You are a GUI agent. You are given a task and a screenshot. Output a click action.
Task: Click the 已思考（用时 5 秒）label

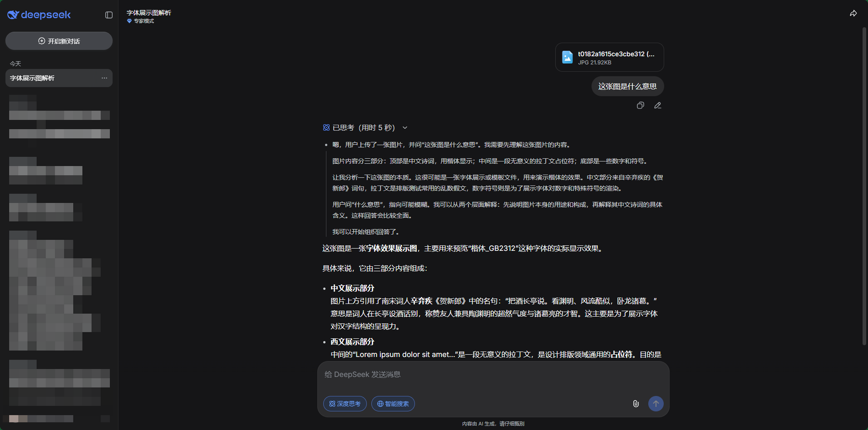tap(363, 128)
